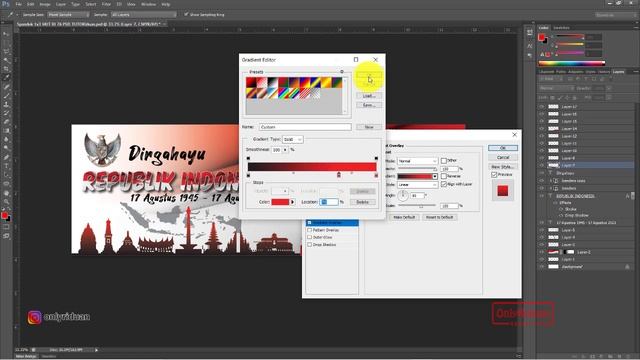Image resolution: width=640 pixels, height=360 pixels.
Task: Click the eyedropper icon in options bar
Action: (x=10, y=15)
